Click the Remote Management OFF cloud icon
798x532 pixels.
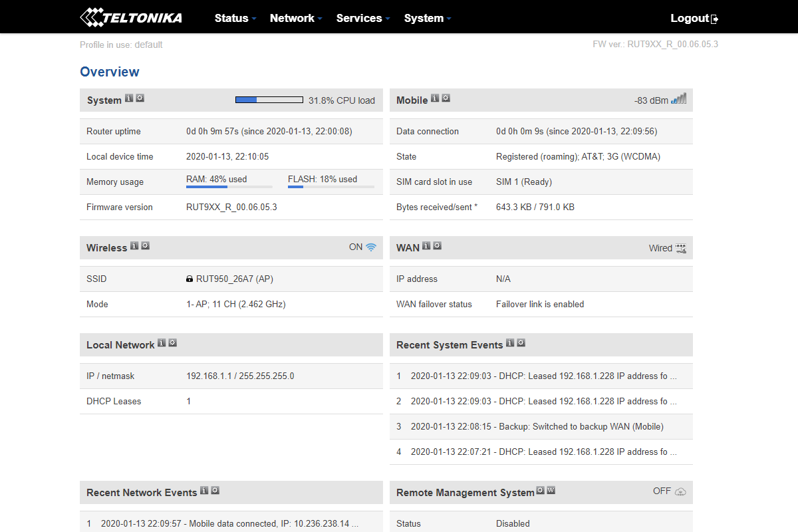point(680,491)
